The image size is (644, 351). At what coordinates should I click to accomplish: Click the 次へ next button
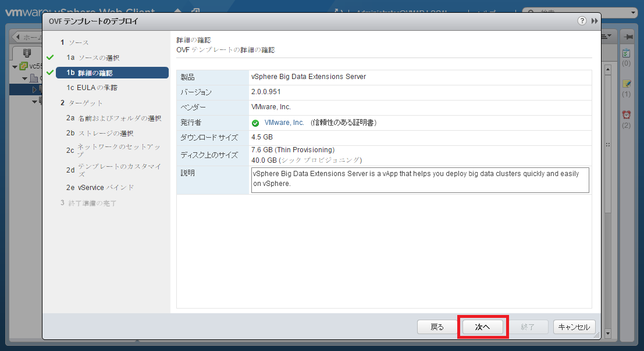click(483, 327)
